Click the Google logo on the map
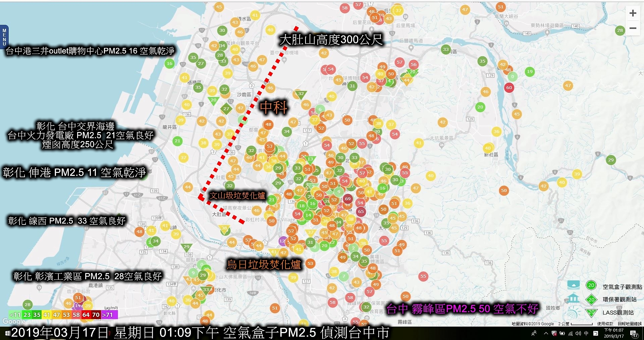 tap(14, 321)
